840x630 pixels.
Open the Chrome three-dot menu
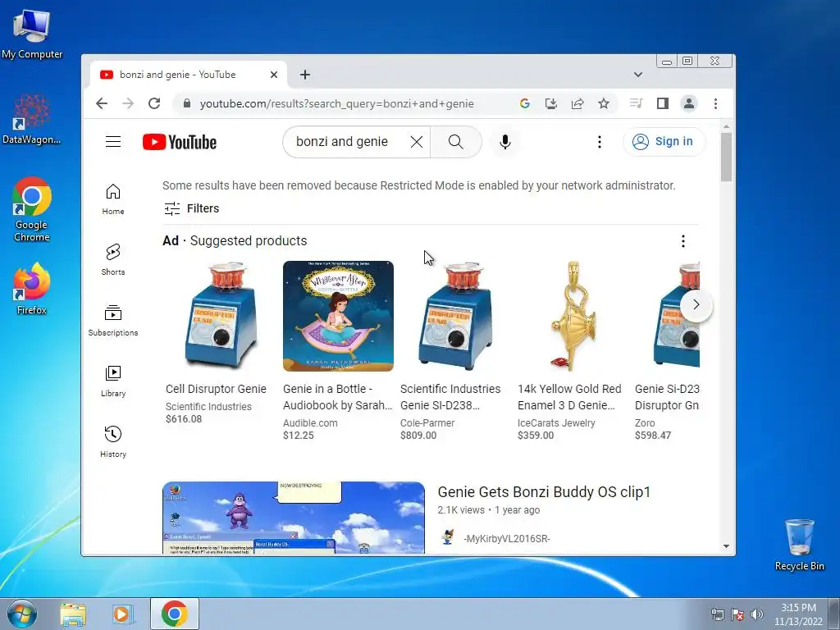click(715, 103)
